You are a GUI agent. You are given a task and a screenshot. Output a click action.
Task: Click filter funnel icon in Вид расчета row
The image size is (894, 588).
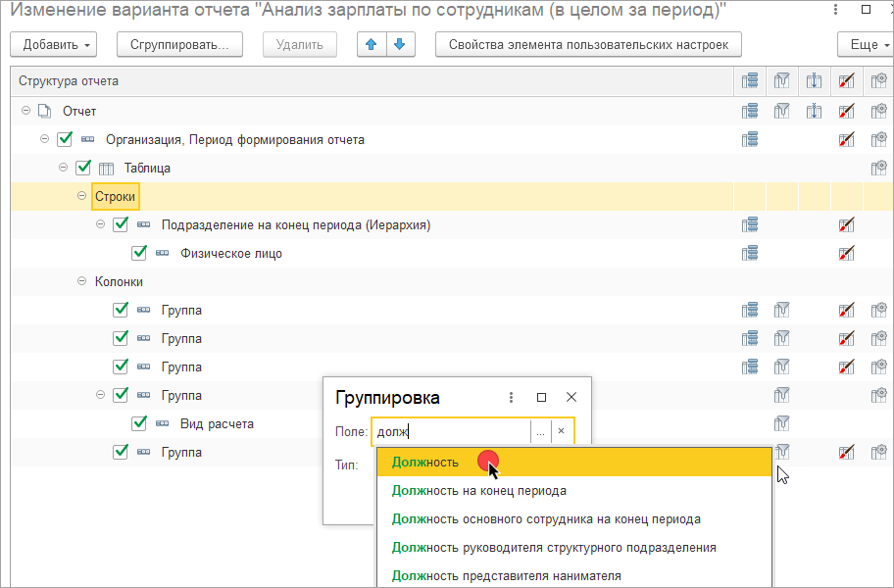click(781, 423)
